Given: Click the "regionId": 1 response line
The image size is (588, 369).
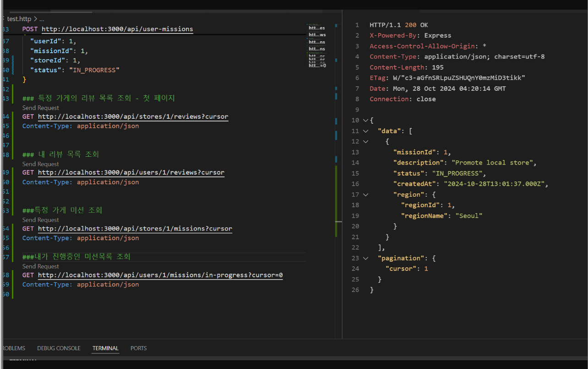Looking at the screenshot, I should 428,205.
